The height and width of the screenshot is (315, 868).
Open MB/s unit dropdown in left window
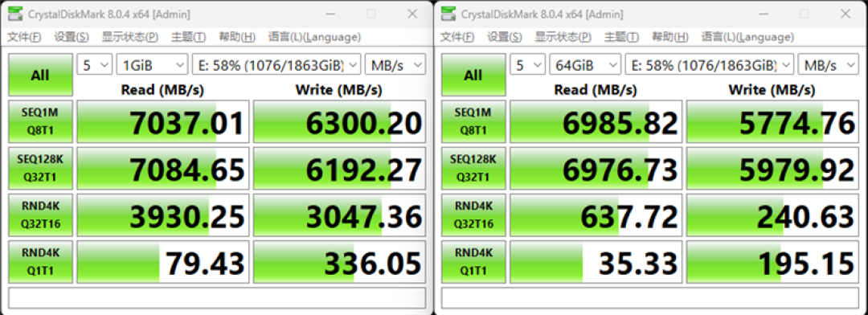[x=395, y=65]
